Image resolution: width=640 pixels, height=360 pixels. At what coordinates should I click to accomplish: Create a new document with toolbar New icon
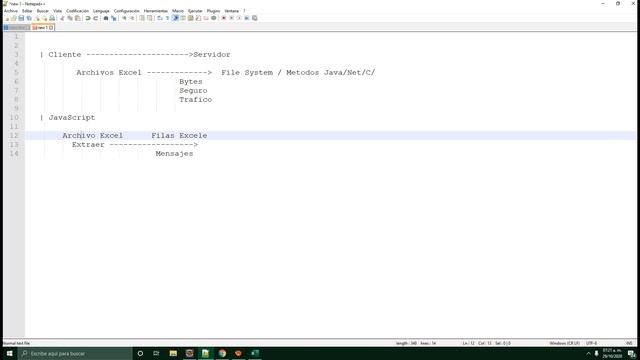click(7, 18)
